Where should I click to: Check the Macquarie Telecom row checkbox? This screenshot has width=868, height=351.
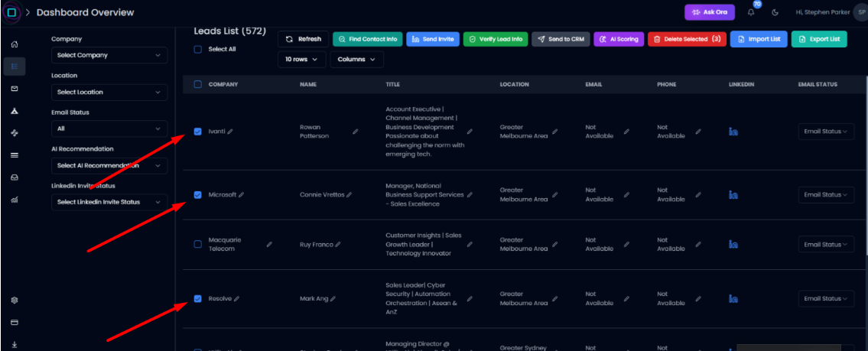pyautogui.click(x=197, y=244)
